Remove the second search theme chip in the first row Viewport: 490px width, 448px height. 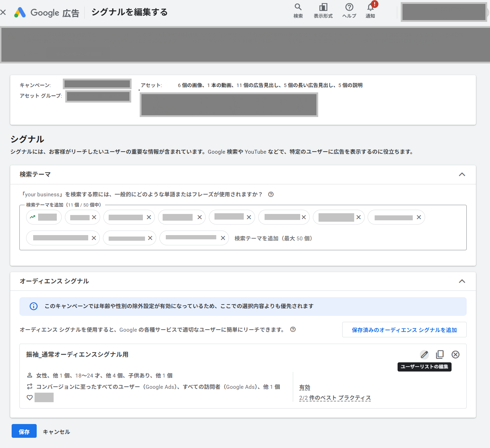(x=94, y=217)
